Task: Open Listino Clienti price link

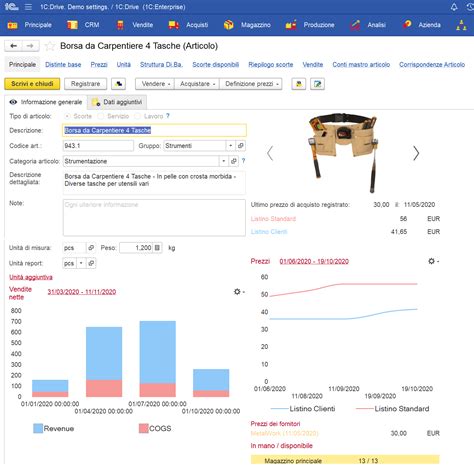Action: click(269, 232)
